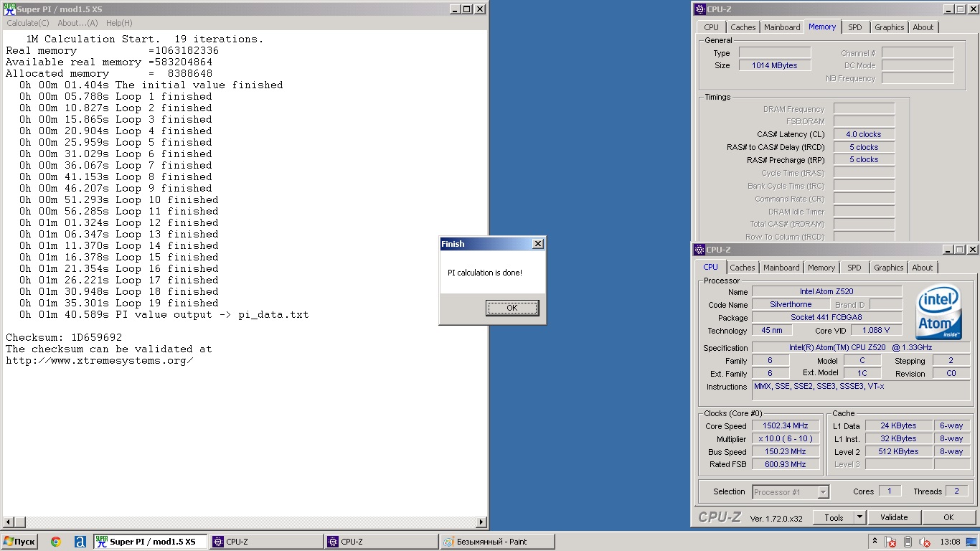This screenshot has height=551, width=980.
Task: Open the Graphics tab in the Atom processor CPU-Z window
Action: click(x=888, y=268)
